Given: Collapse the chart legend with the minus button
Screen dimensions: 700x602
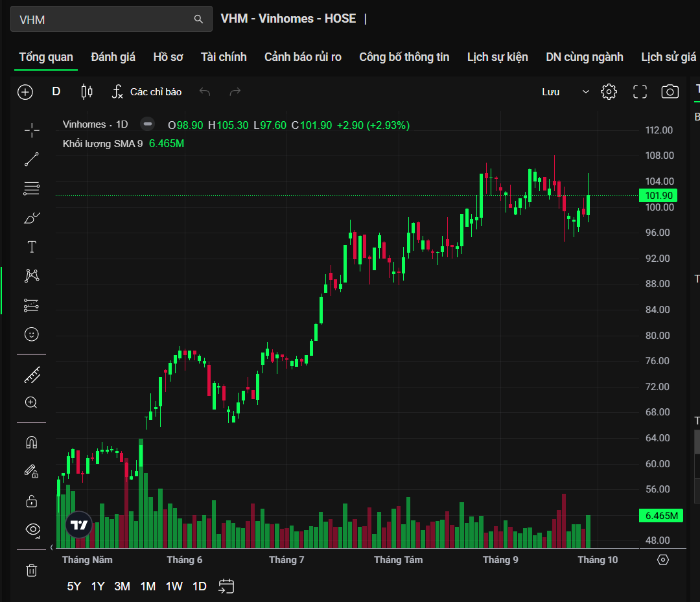Looking at the screenshot, I should pos(148,124).
